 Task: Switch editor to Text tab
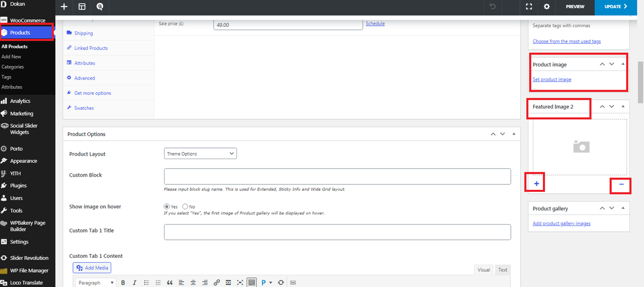click(503, 270)
